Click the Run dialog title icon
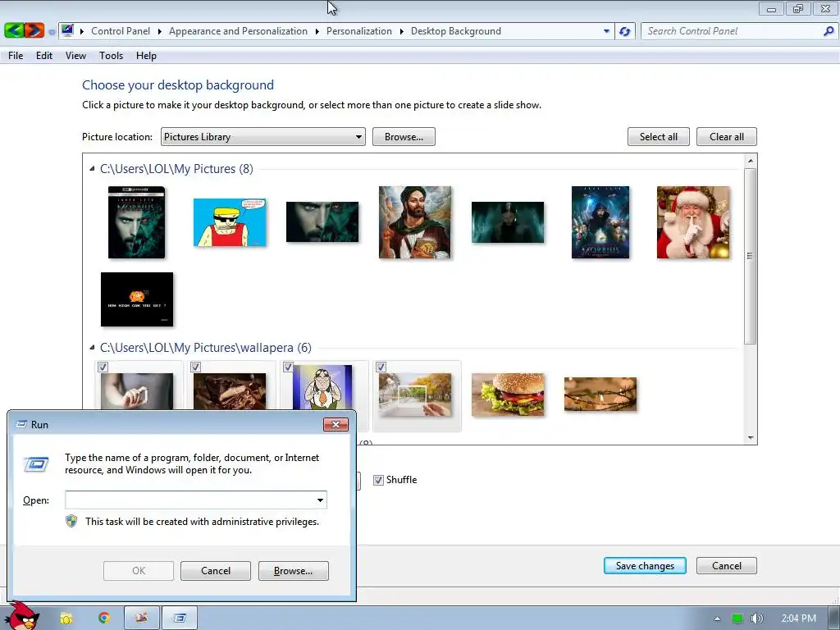840x630 pixels. click(21, 424)
